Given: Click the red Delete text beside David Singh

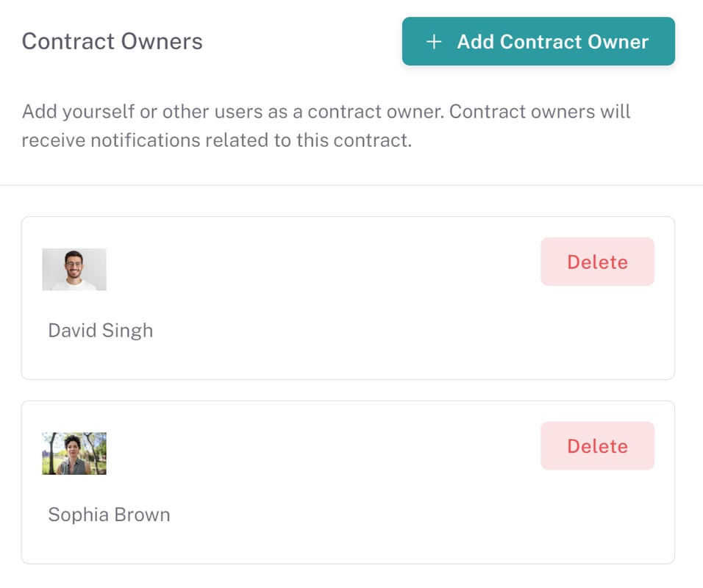Looking at the screenshot, I should point(597,262).
